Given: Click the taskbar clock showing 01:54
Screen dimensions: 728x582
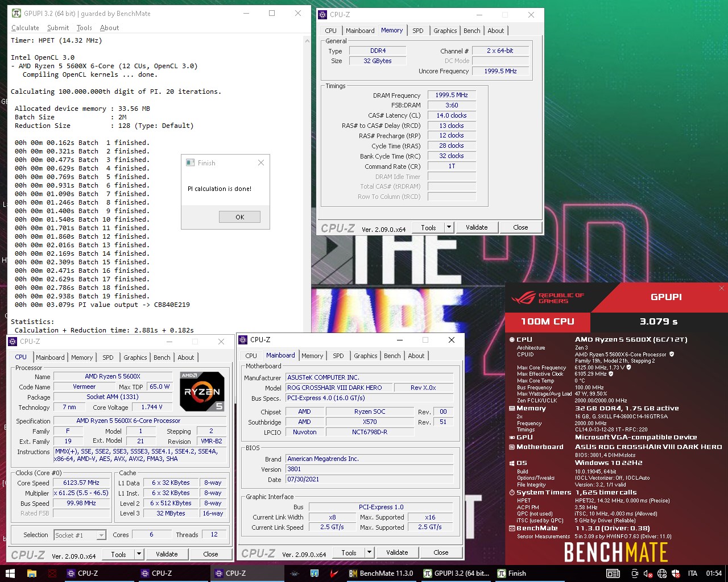Looking at the screenshot, I should pos(714,573).
